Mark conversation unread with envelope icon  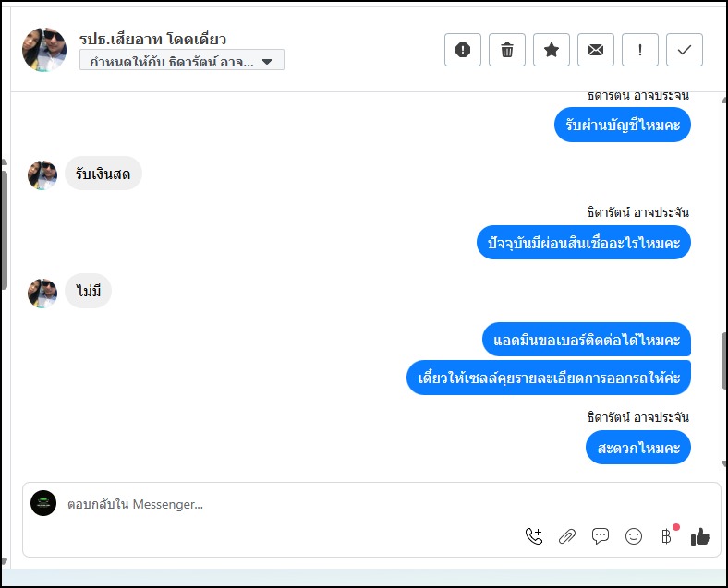coord(596,50)
